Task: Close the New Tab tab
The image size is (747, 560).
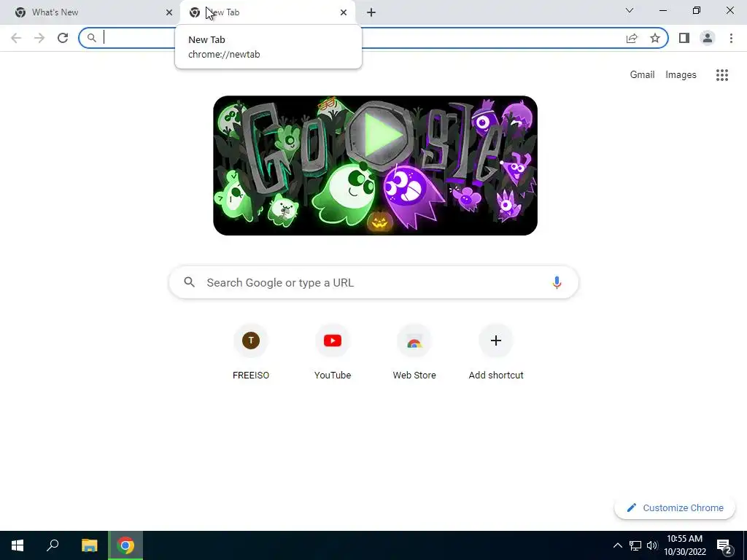Action: tap(344, 12)
